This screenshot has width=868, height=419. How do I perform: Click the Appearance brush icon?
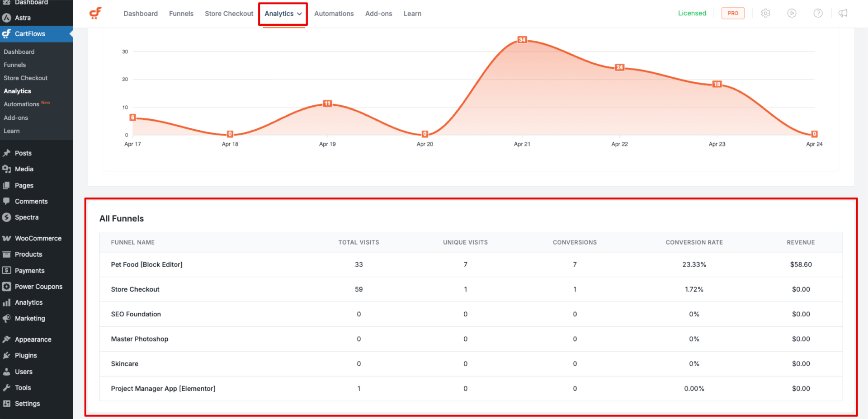[x=7, y=339]
